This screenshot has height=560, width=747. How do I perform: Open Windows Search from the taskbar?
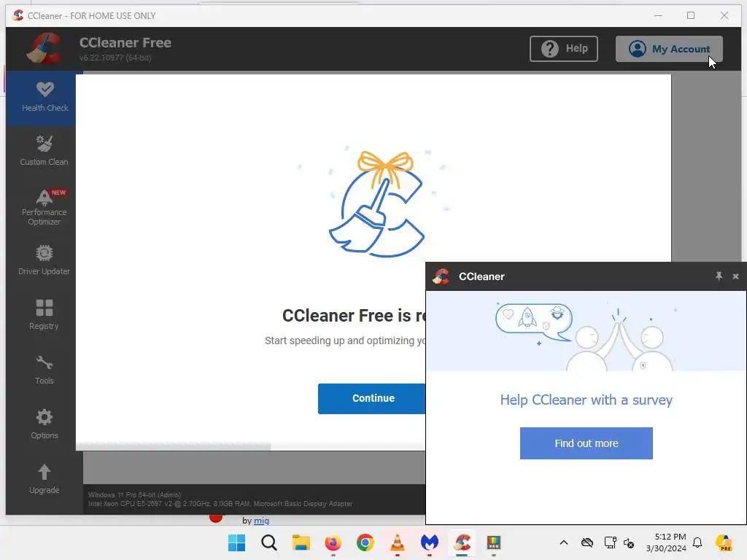268,542
